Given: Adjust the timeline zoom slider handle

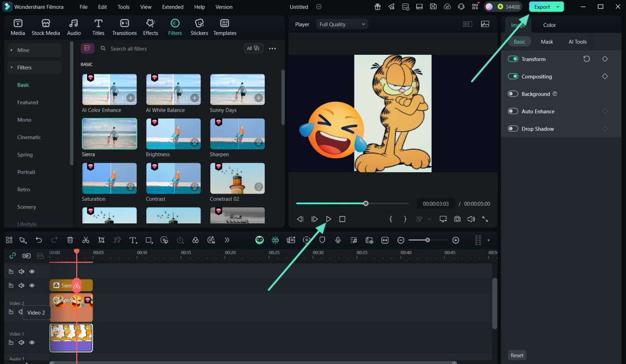Looking at the screenshot, I should point(427,240).
